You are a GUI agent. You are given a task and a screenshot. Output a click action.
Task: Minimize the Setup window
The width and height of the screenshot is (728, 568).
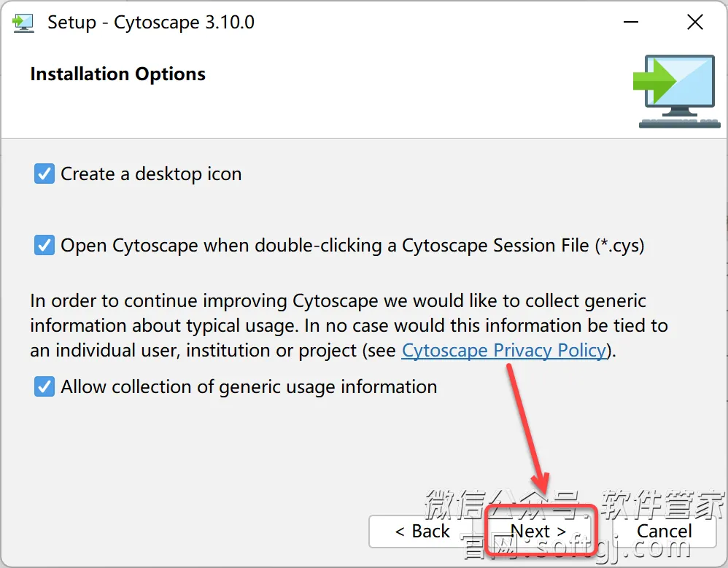click(x=631, y=22)
